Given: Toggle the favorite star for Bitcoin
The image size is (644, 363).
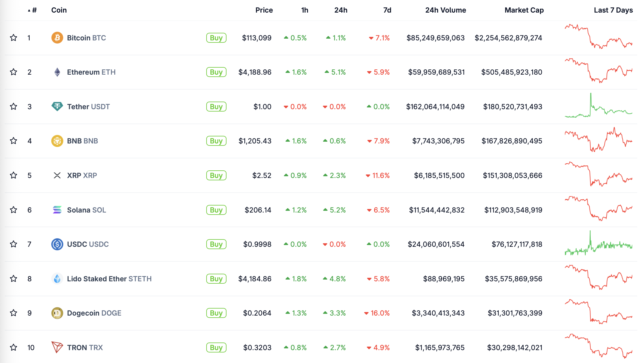Looking at the screenshot, I should (13, 38).
